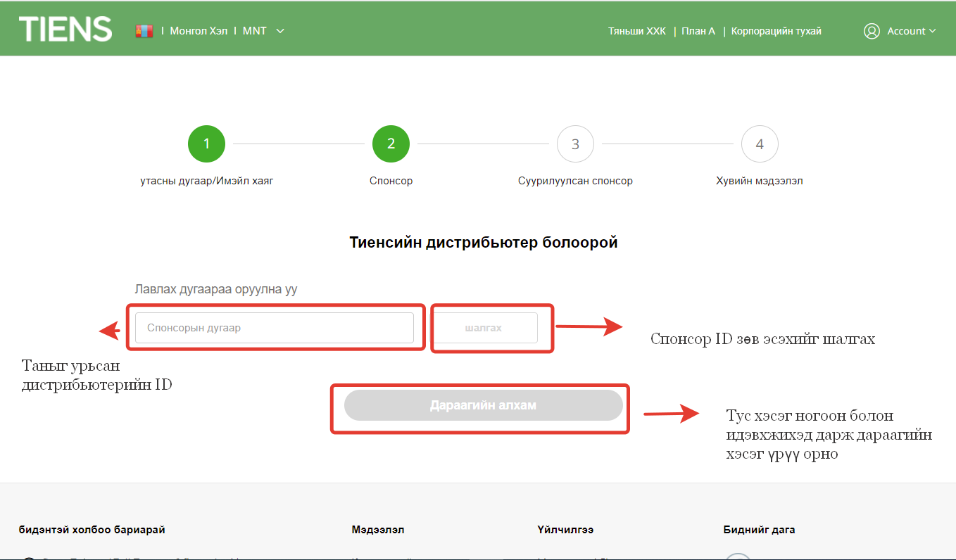Screen dimensions: 956x560
Task: Click step 1 circle in progress bar
Action: coord(206,144)
